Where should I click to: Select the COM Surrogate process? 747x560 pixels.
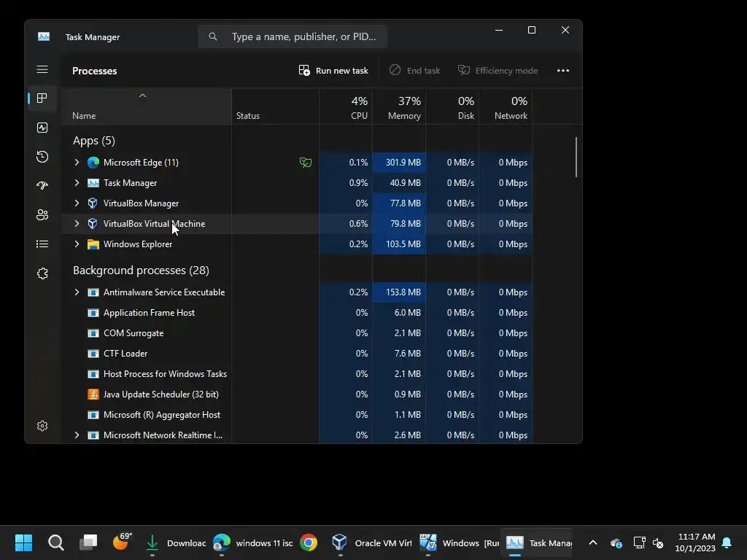click(297, 333)
